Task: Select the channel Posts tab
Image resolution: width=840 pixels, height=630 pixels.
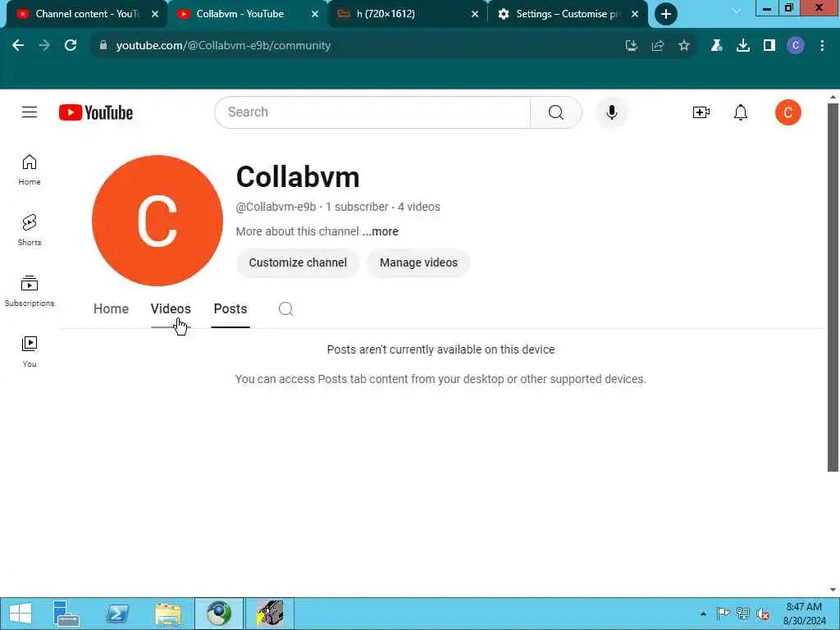Action: tap(231, 308)
